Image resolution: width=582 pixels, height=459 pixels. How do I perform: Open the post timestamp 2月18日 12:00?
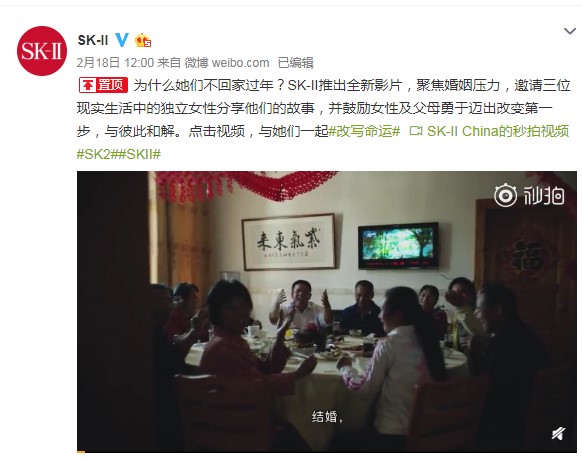pos(115,63)
